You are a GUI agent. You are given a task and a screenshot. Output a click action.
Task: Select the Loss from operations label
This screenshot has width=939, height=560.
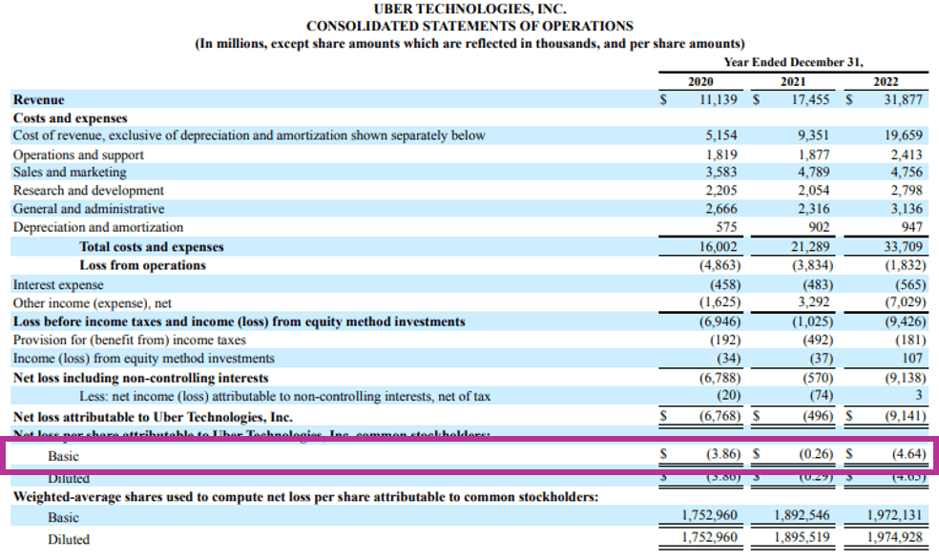click(142, 264)
